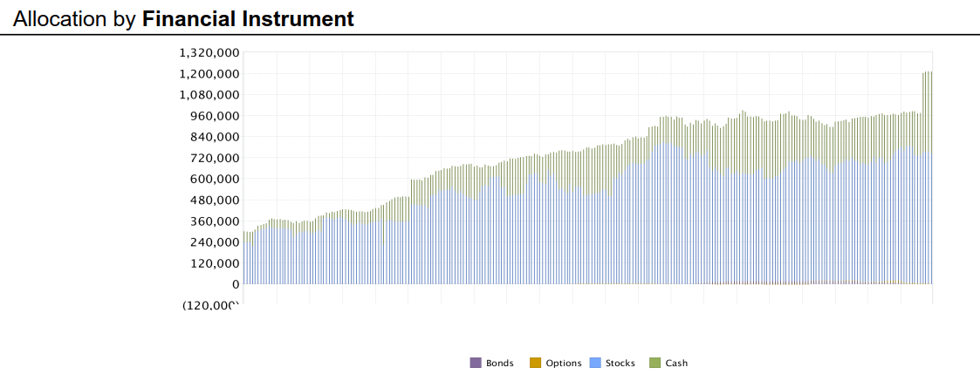Select the Stocks legend text label

[620, 363]
